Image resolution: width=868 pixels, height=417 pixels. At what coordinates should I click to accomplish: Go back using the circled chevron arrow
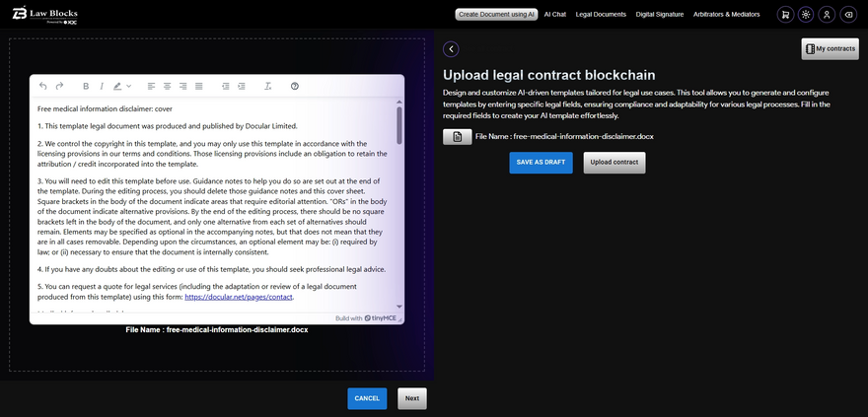tap(451, 49)
